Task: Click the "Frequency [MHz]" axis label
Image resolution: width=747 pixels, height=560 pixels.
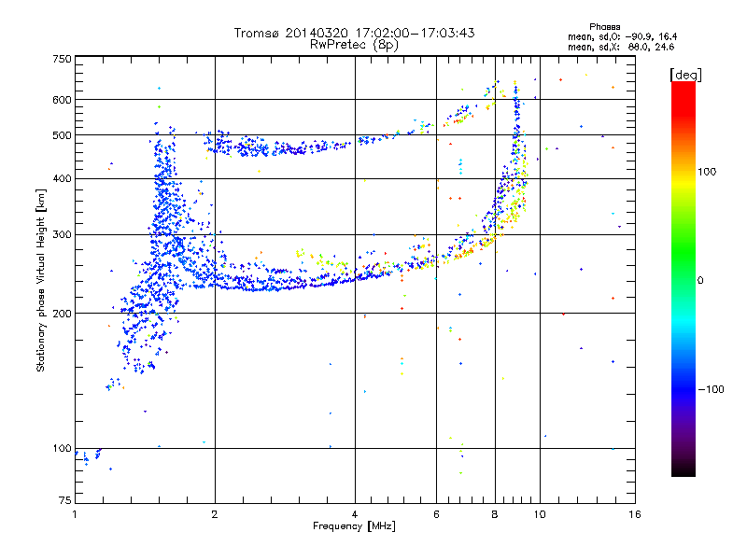Action: (x=354, y=526)
